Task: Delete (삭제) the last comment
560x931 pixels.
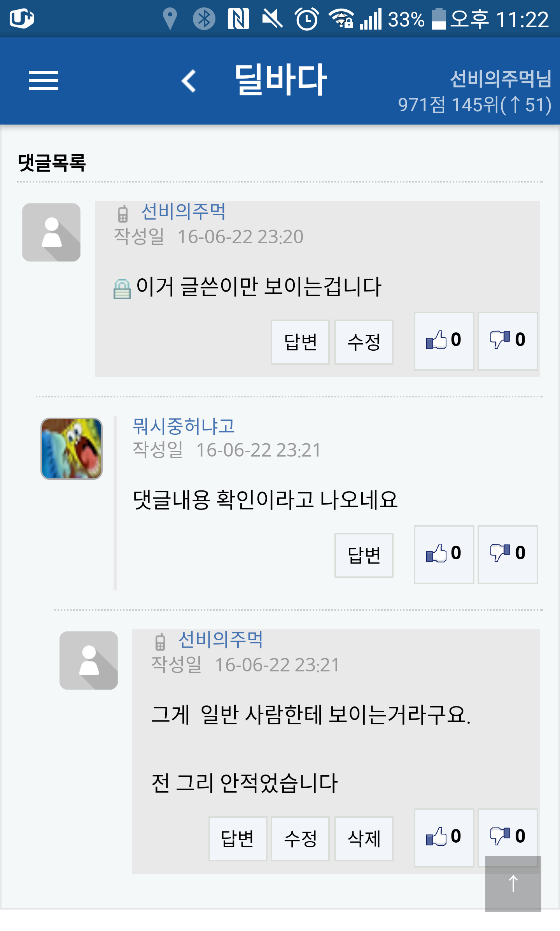Action: click(364, 839)
